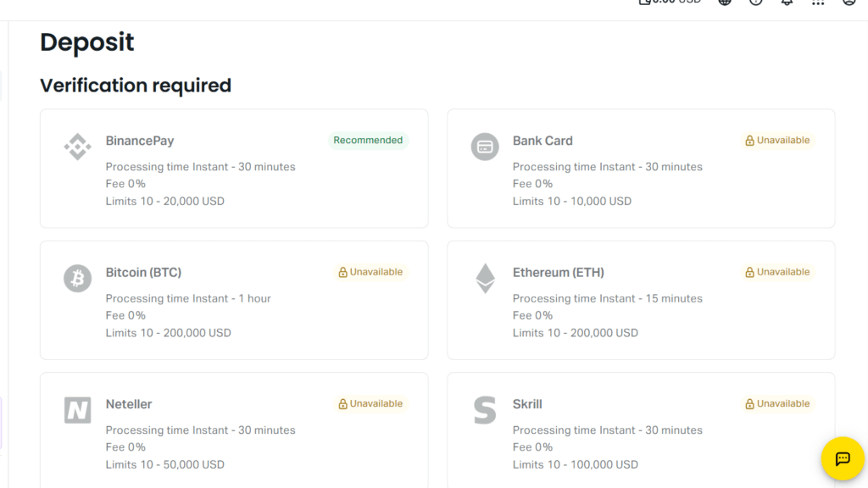This screenshot has width=868, height=488.
Task: Open the notifications bell icon
Action: [786, 3]
